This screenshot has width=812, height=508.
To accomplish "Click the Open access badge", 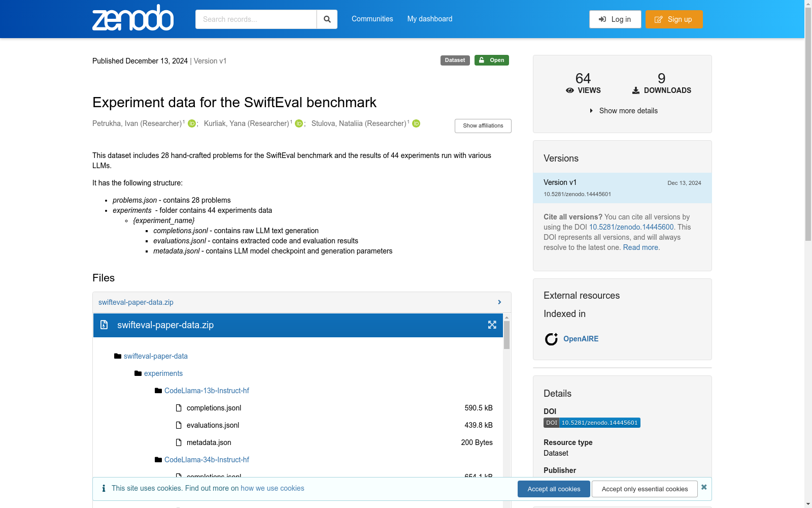I will [492, 60].
